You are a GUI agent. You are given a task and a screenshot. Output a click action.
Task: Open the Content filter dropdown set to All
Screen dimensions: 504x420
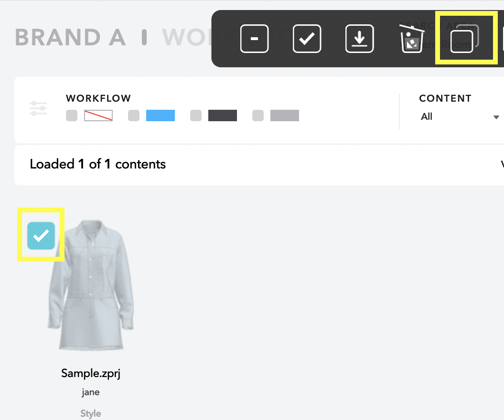point(459,116)
